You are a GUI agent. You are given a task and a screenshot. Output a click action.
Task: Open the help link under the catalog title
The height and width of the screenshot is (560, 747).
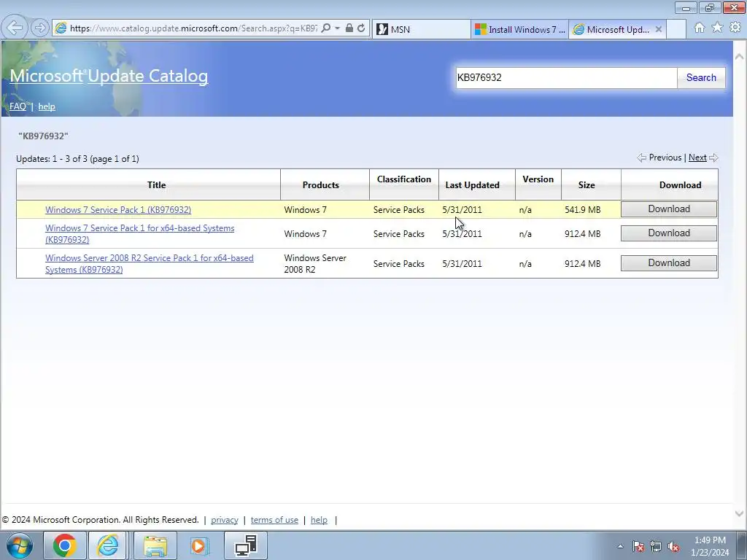(x=47, y=106)
